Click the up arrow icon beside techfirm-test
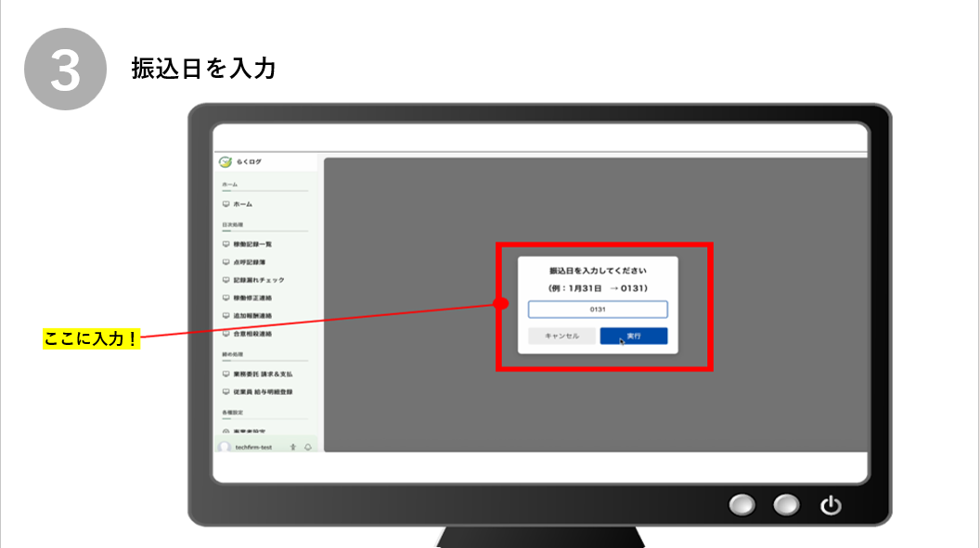Viewport: 980px width, 548px height. (292, 447)
